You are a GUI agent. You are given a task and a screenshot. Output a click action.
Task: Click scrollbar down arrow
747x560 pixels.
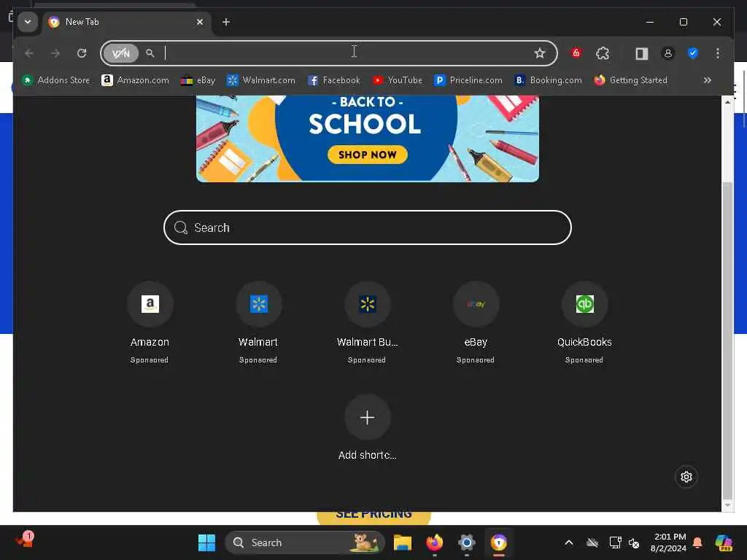(727, 505)
